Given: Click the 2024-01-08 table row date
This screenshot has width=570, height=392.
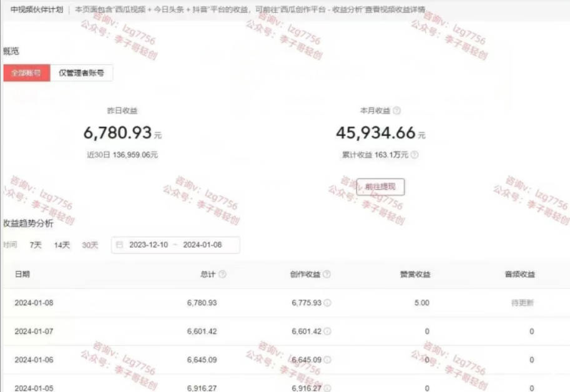Looking at the screenshot, I should pyautogui.click(x=34, y=303).
